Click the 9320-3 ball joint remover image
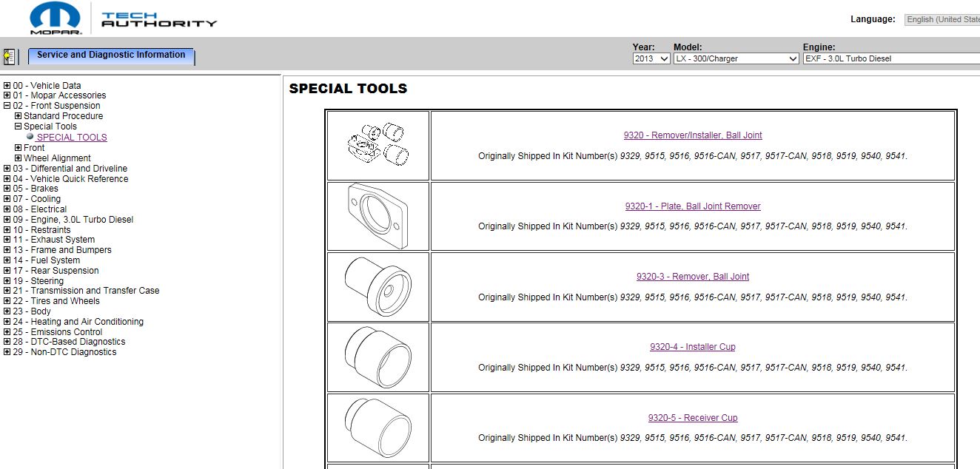This screenshot has height=469, width=980. (x=377, y=286)
